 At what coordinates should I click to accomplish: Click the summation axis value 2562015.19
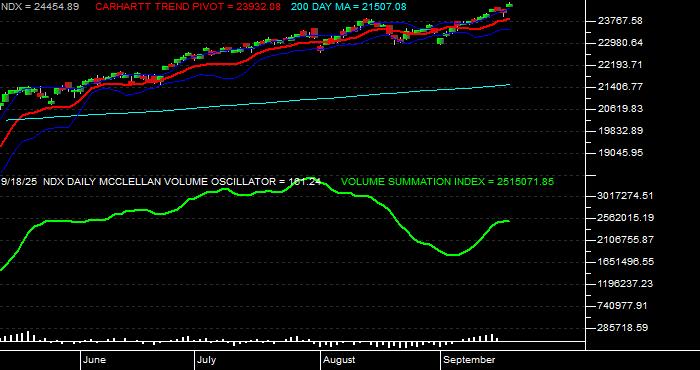point(625,218)
